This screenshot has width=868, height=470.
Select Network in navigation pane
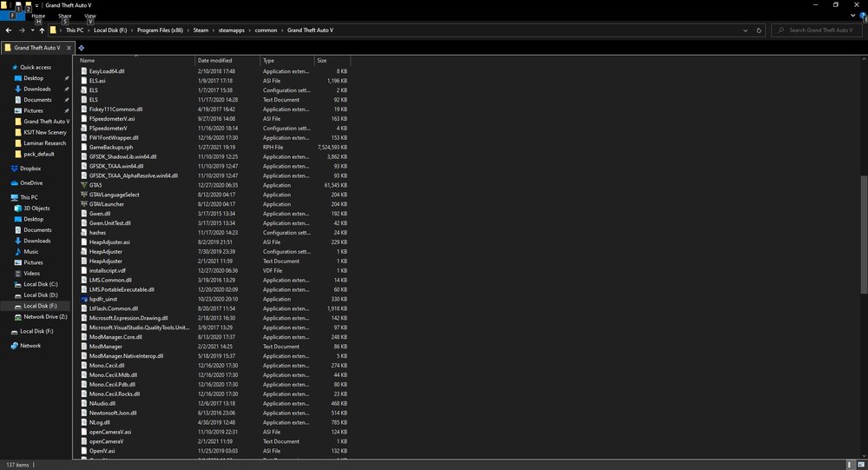point(30,346)
